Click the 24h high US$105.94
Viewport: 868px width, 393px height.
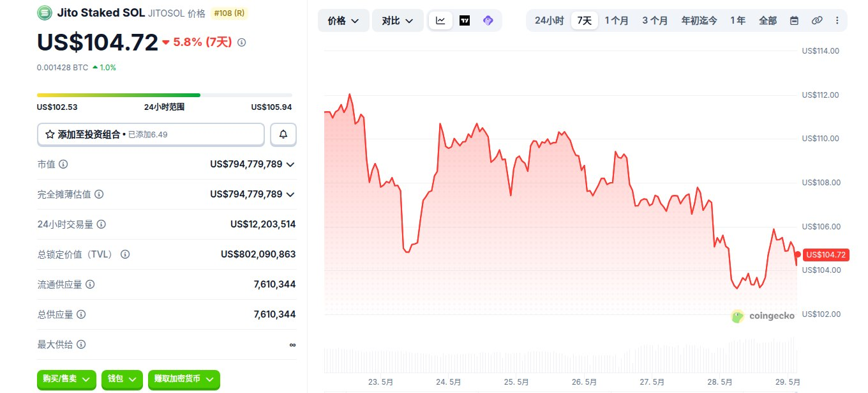click(x=271, y=107)
